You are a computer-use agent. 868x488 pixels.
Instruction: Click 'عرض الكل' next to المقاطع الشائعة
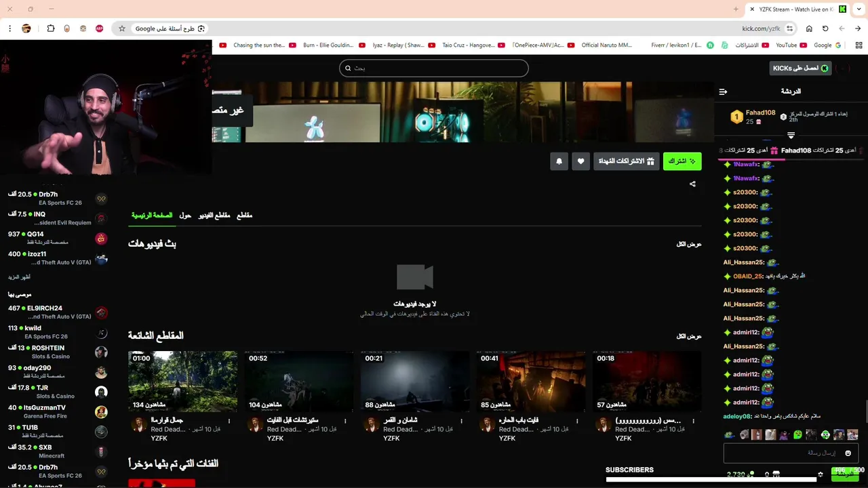tap(689, 336)
